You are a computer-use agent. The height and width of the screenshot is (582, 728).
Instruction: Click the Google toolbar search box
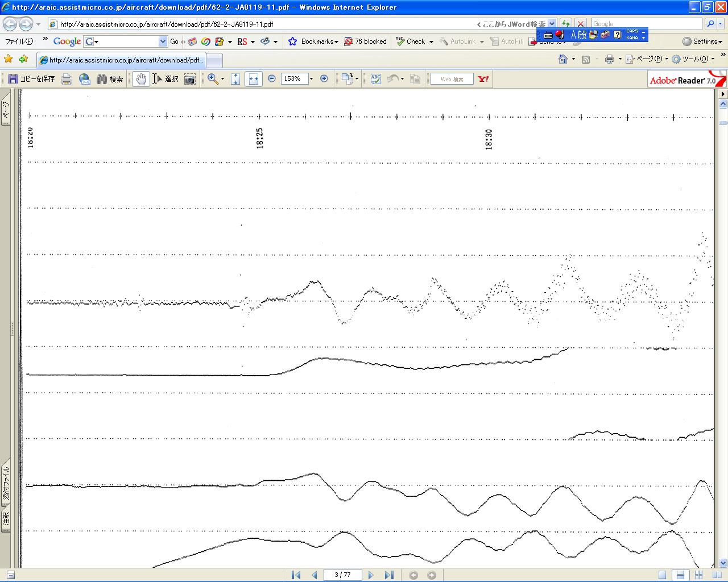click(x=126, y=41)
